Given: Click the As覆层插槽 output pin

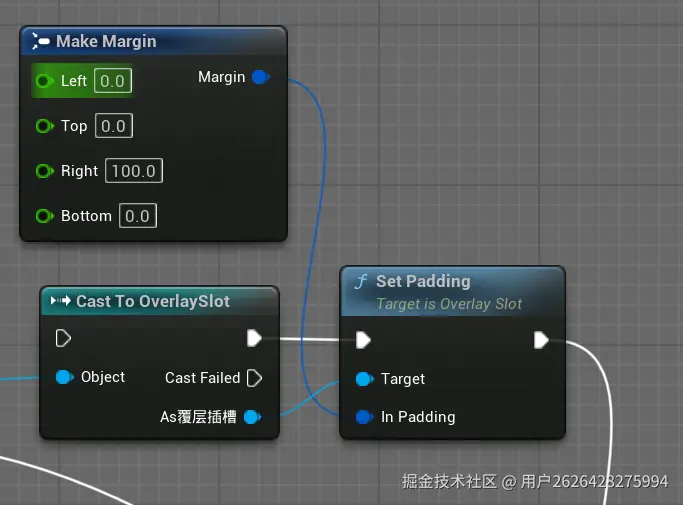Looking at the screenshot, I should pyautogui.click(x=252, y=417).
